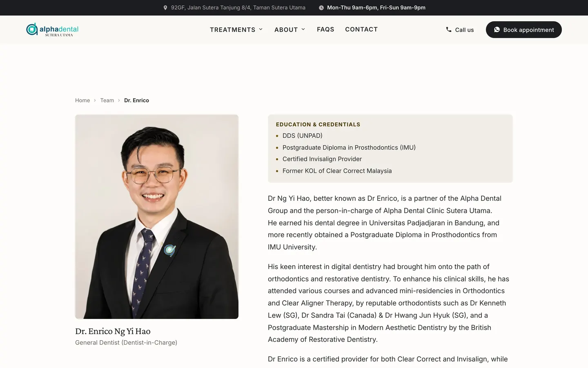Click the name Dr. Enrico Ng Yi Hao
This screenshot has height=368, width=588.
[113, 331]
